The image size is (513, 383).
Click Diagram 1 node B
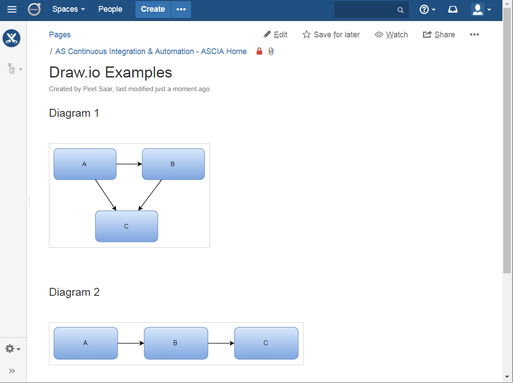pos(173,164)
